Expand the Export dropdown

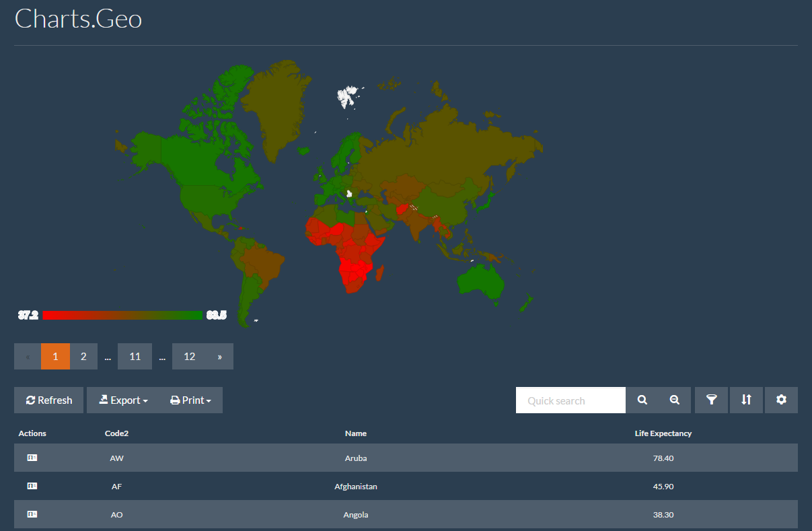click(123, 400)
